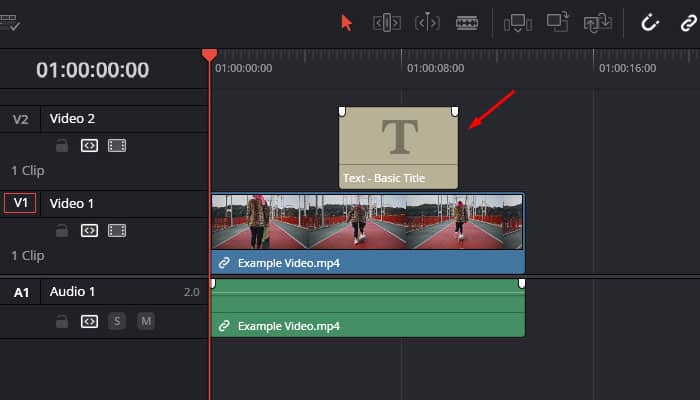Click the red playhead handle
Screen dimensions: 700x400
click(209, 54)
